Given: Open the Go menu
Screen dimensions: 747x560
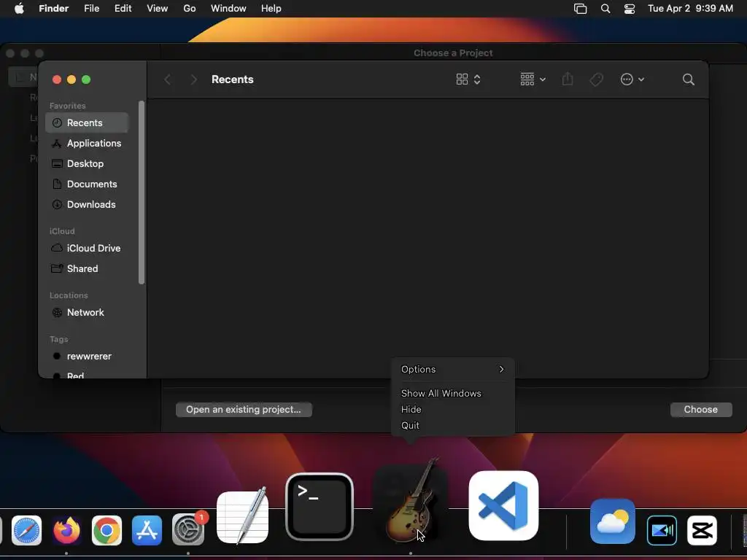Looking at the screenshot, I should [190, 9].
